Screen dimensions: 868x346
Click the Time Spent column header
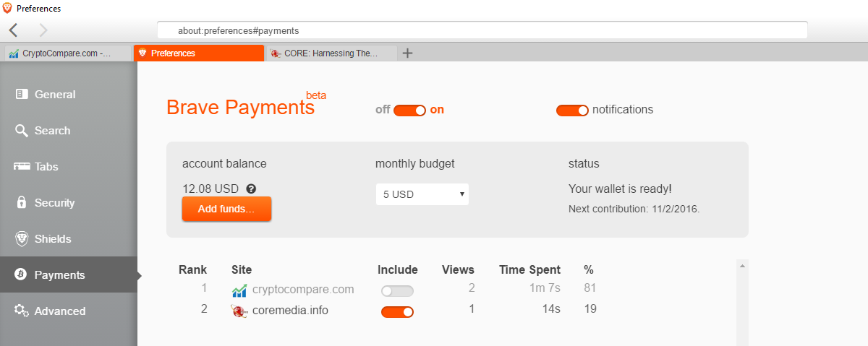click(x=529, y=269)
